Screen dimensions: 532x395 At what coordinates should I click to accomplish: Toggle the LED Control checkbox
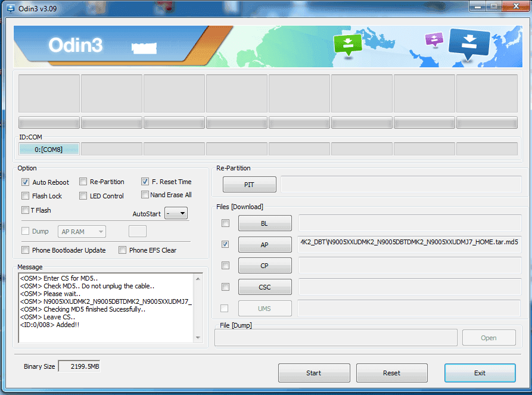(x=83, y=196)
